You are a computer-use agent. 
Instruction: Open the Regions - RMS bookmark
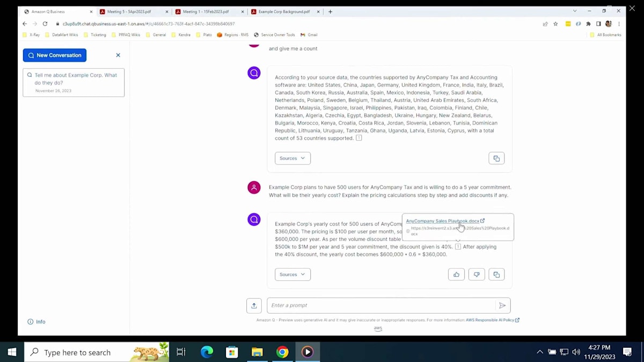(233, 35)
